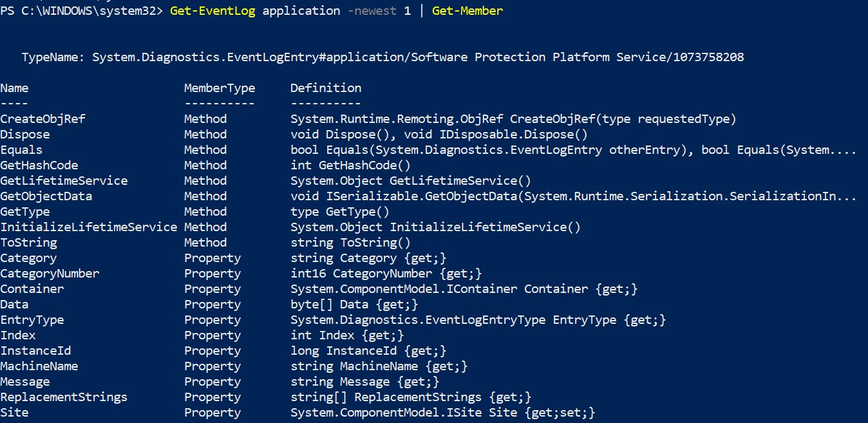This screenshot has width=868, height=423.
Task: Click the MemberType column header
Action: coord(220,88)
